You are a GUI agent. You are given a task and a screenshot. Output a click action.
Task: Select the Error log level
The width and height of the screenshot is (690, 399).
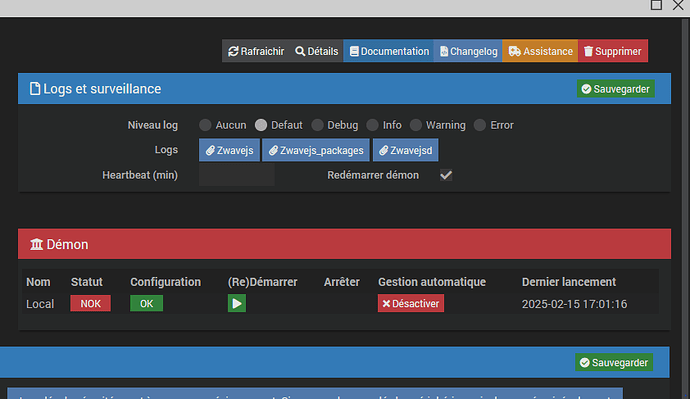(x=480, y=125)
